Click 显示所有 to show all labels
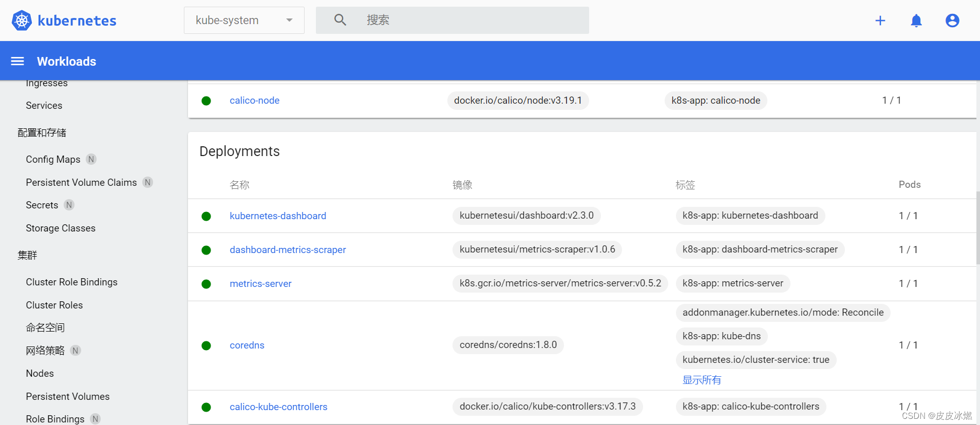Viewport: 980px width, 425px height. pyautogui.click(x=702, y=380)
